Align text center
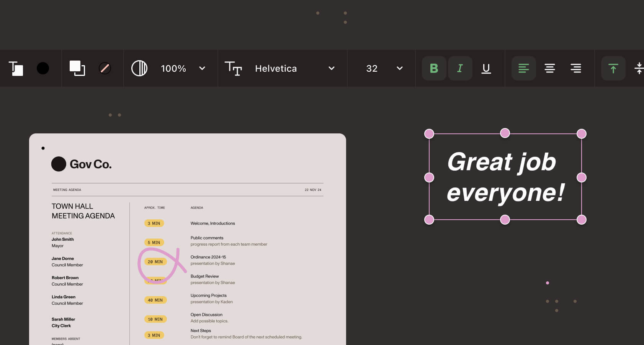Image resolution: width=644 pixels, height=345 pixels. [x=550, y=68]
